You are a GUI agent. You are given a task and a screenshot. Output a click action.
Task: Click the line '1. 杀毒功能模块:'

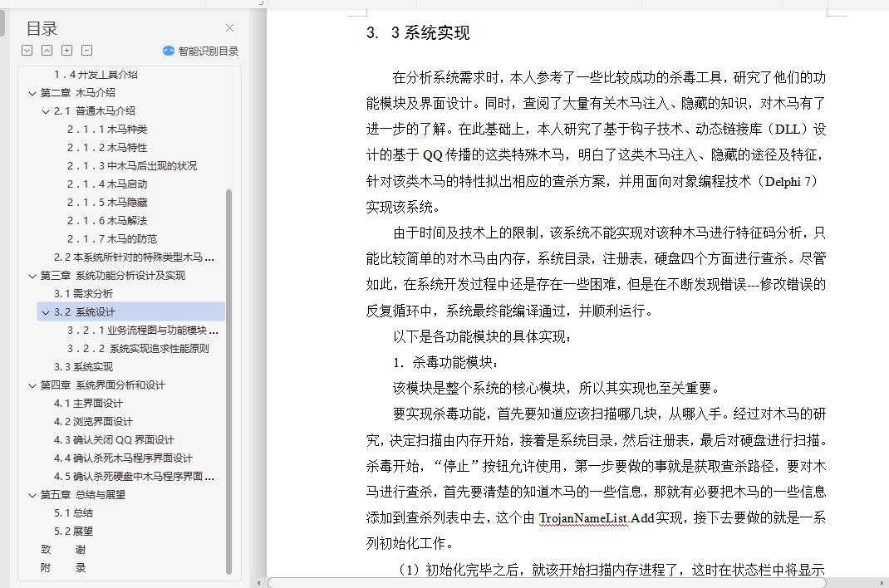click(x=446, y=363)
